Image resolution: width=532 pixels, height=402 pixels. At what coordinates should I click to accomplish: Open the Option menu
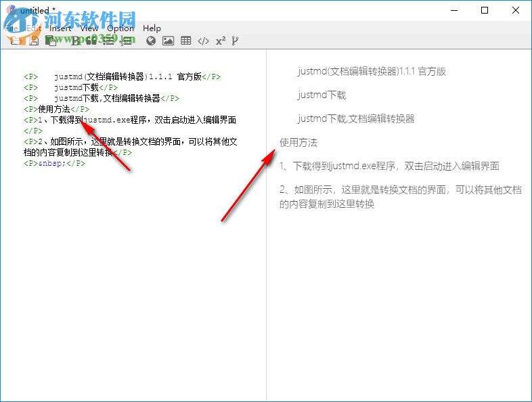tap(120, 28)
